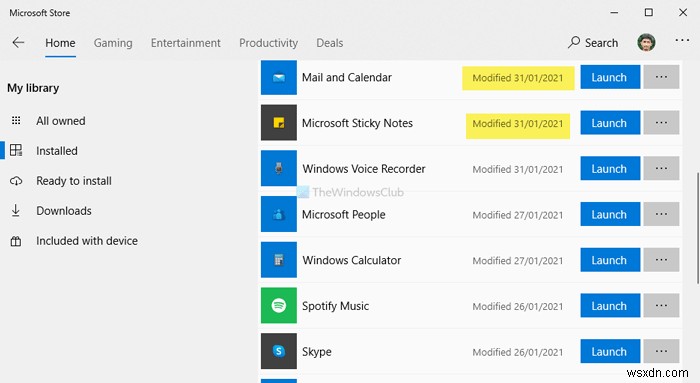Image resolution: width=700 pixels, height=383 pixels.
Task: Open more options for Mail and Calendar
Action: coord(661,77)
